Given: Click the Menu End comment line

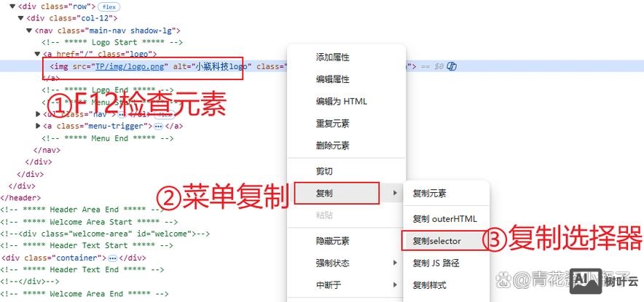Looking at the screenshot, I should [x=108, y=138].
